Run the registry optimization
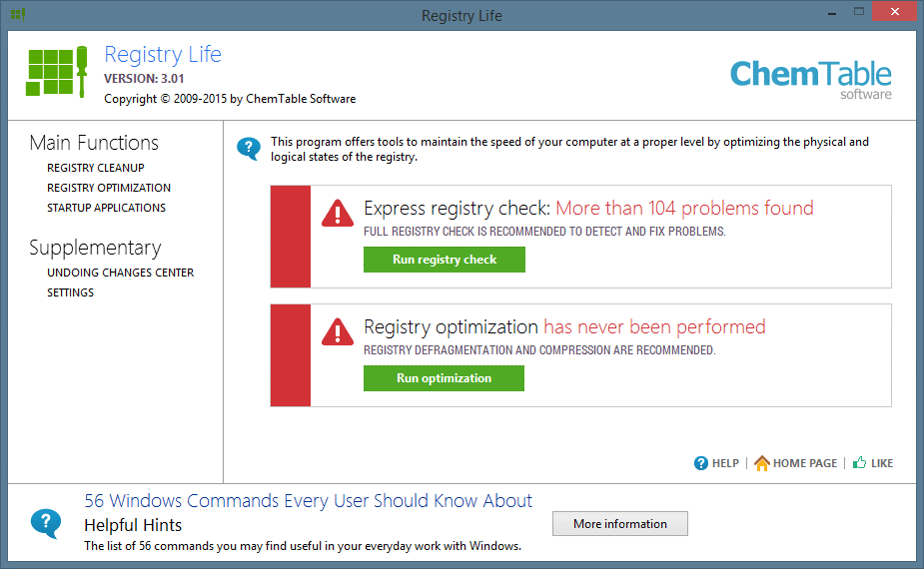Screen dimensions: 924x569 [444, 378]
